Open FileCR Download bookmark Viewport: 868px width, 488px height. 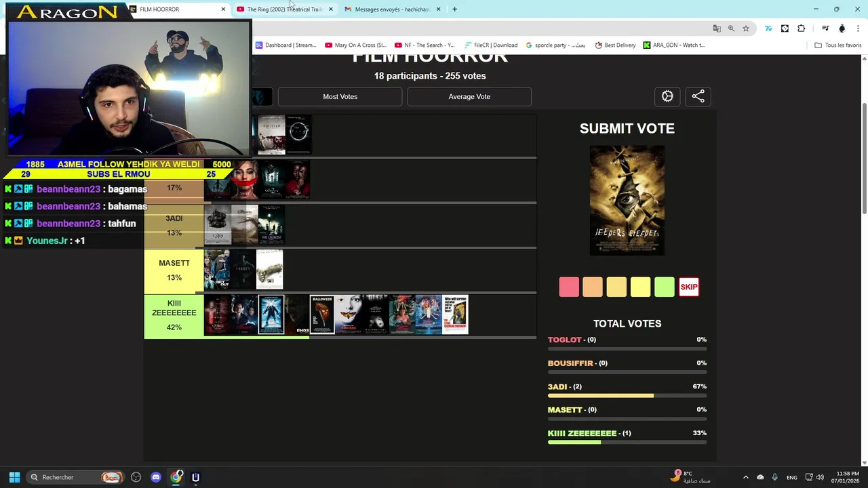click(x=491, y=45)
